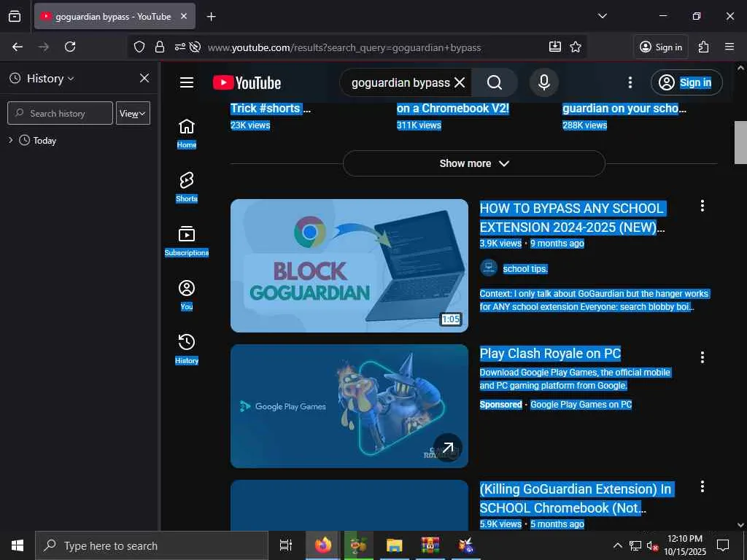Open Firefox application menu hamburger

click(x=729, y=47)
